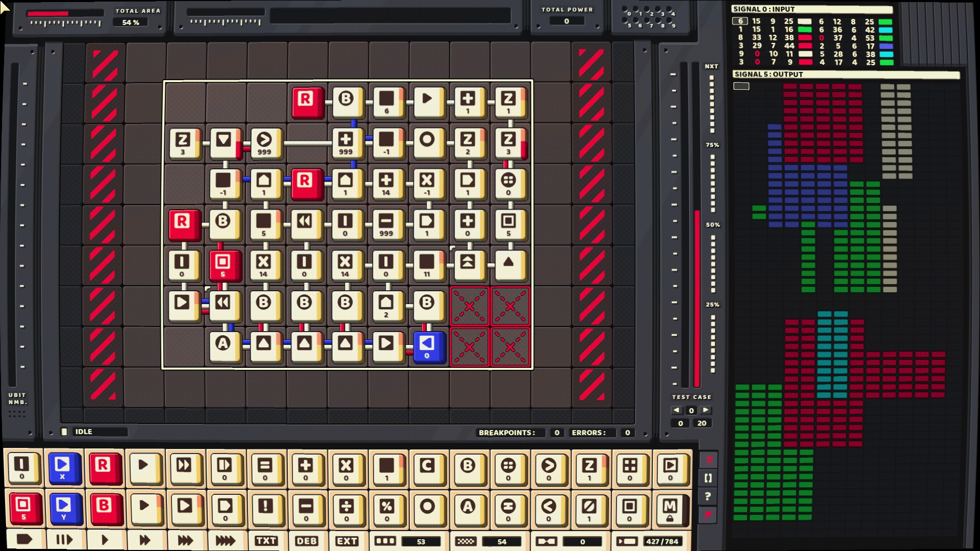Click the breakpoints count field
980x551 pixels.
pyautogui.click(x=557, y=433)
